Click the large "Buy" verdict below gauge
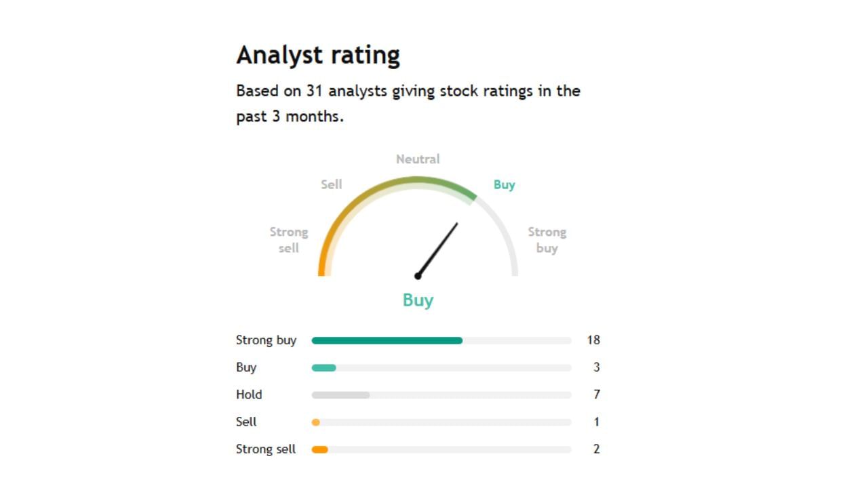This screenshot has width=868, height=488. (418, 300)
